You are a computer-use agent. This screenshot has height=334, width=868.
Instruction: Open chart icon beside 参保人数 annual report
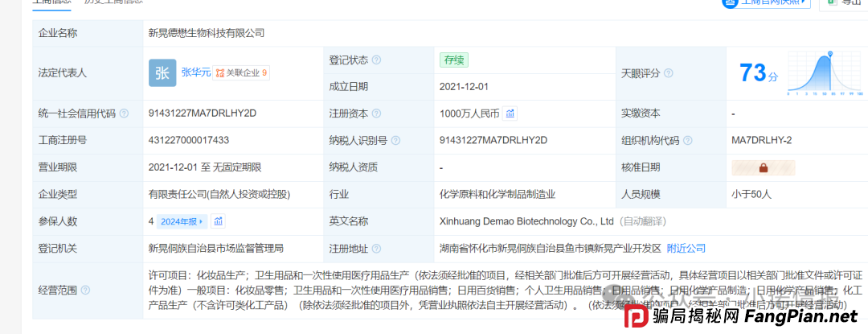click(x=219, y=221)
